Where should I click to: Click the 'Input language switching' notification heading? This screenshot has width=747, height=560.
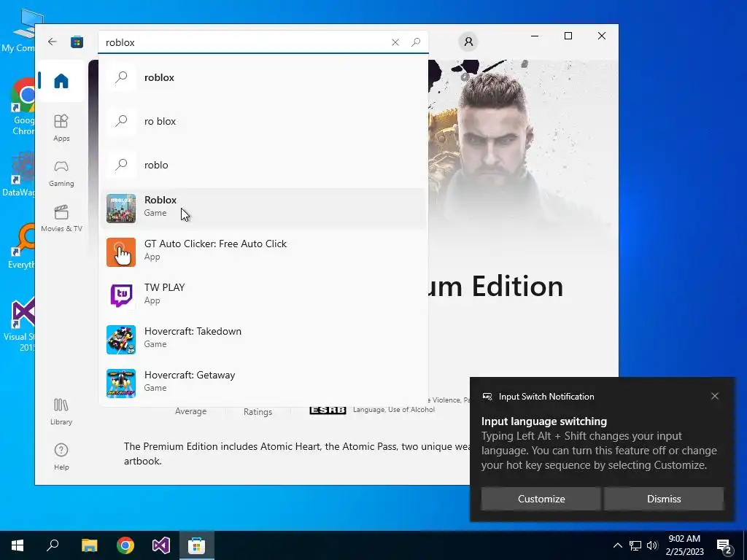coord(543,421)
